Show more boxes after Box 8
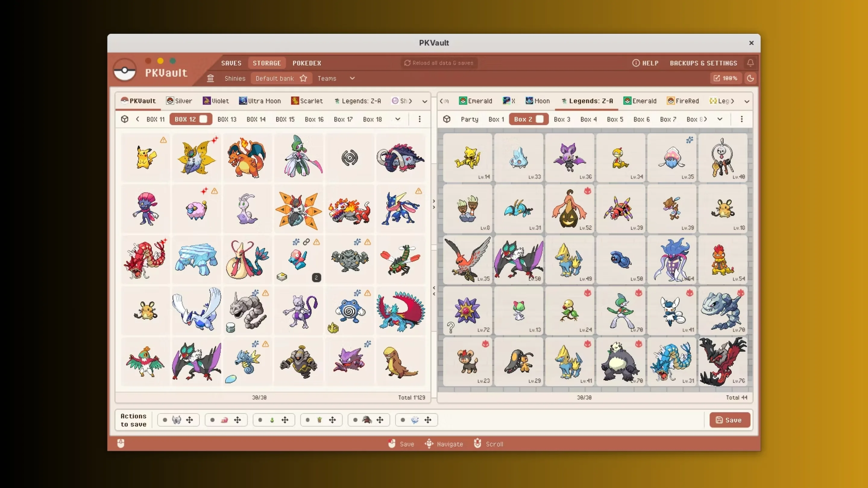This screenshot has width=868, height=488. (706, 119)
